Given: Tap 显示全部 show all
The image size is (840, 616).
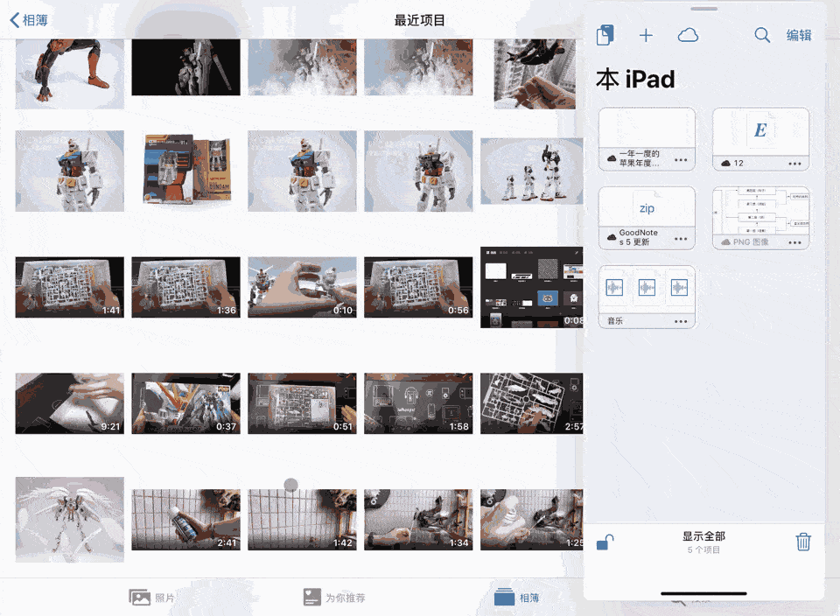Looking at the screenshot, I should [703, 536].
